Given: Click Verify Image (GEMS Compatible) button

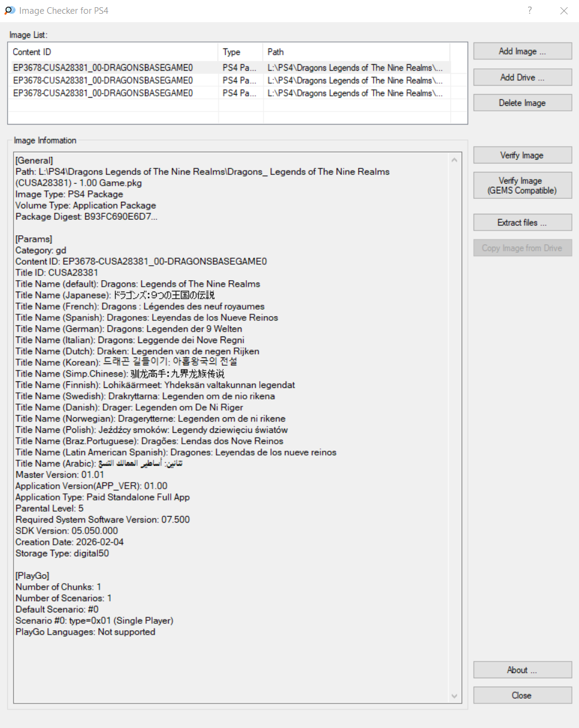Looking at the screenshot, I should pos(523,186).
